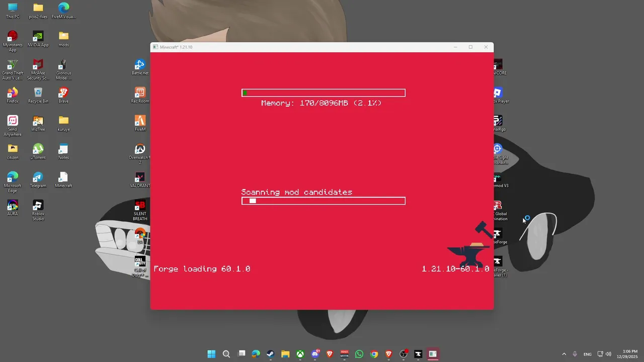Screen dimensions: 644x362
Task: Open Steam from the taskbar
Action: (270, 354)
